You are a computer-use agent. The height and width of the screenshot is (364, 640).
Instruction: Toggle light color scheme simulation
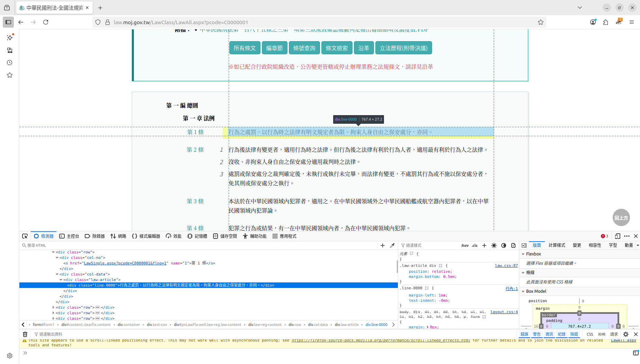coord(494,245)
